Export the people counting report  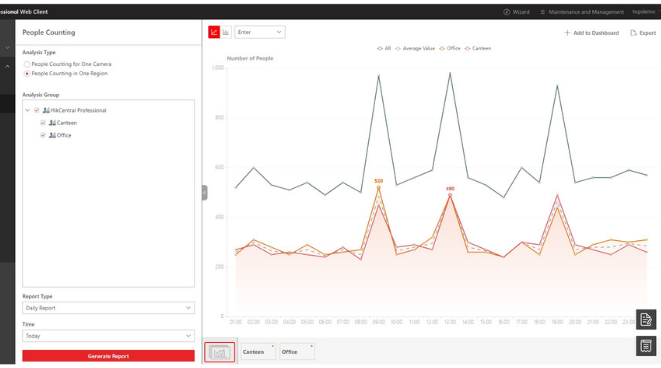[643, 33]
